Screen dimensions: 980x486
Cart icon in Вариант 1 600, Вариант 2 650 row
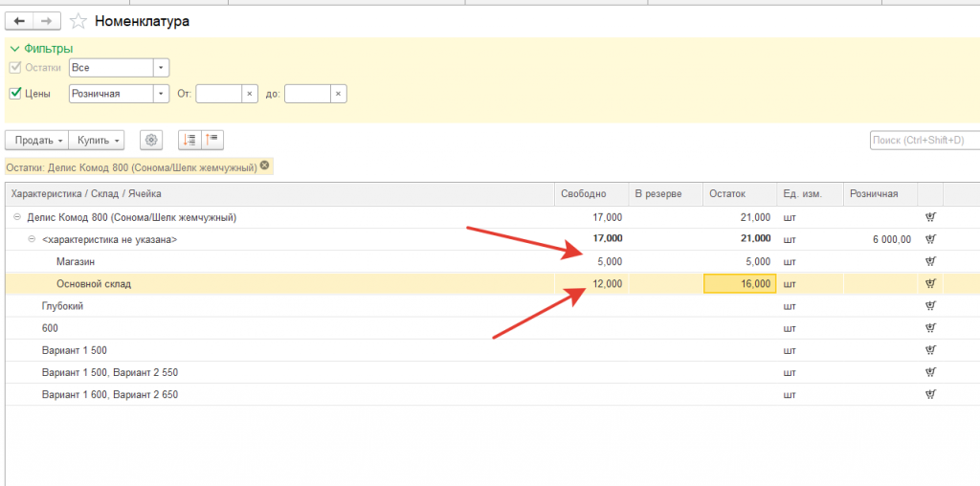[930, 395]
